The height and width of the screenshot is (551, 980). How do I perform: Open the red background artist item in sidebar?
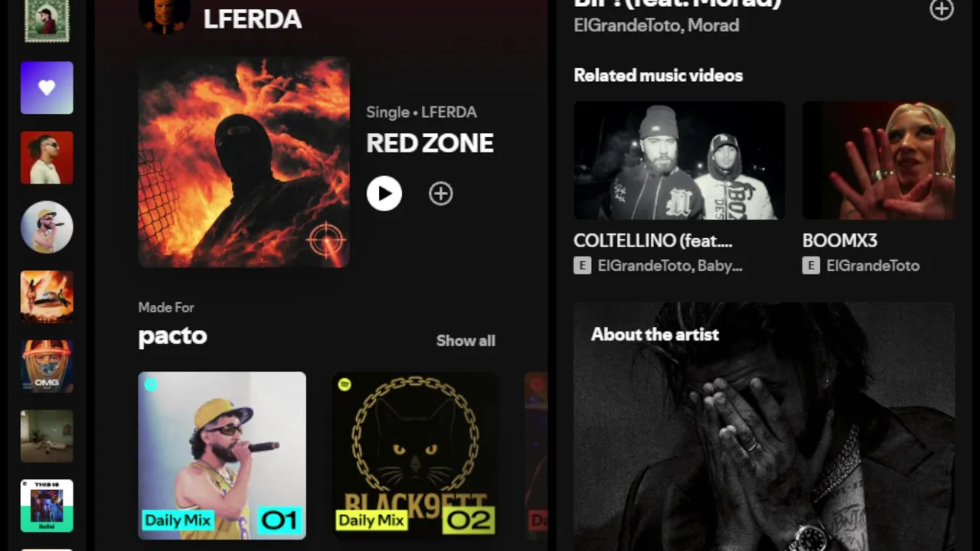(x=47, y=158)
